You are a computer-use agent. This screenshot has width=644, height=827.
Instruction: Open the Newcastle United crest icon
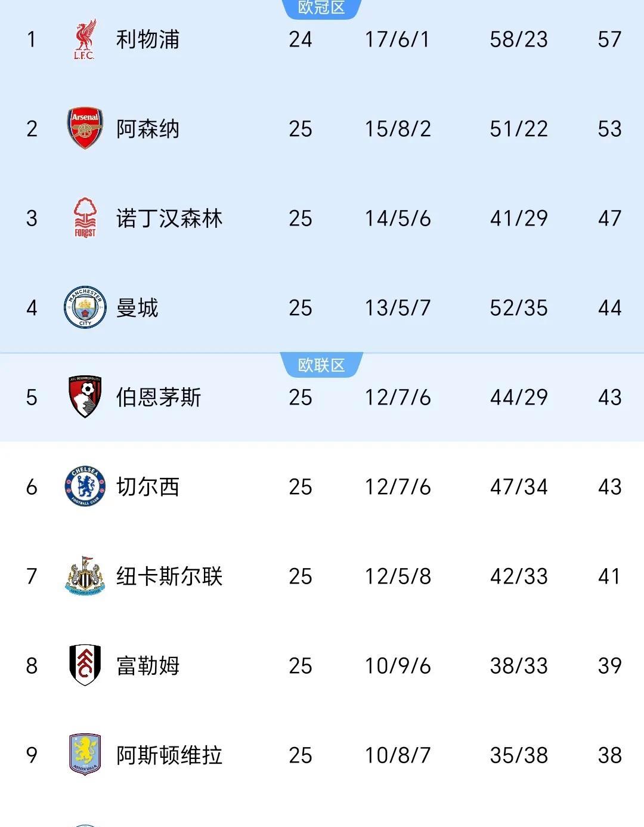pyautogui.click(x=85, y=576)
